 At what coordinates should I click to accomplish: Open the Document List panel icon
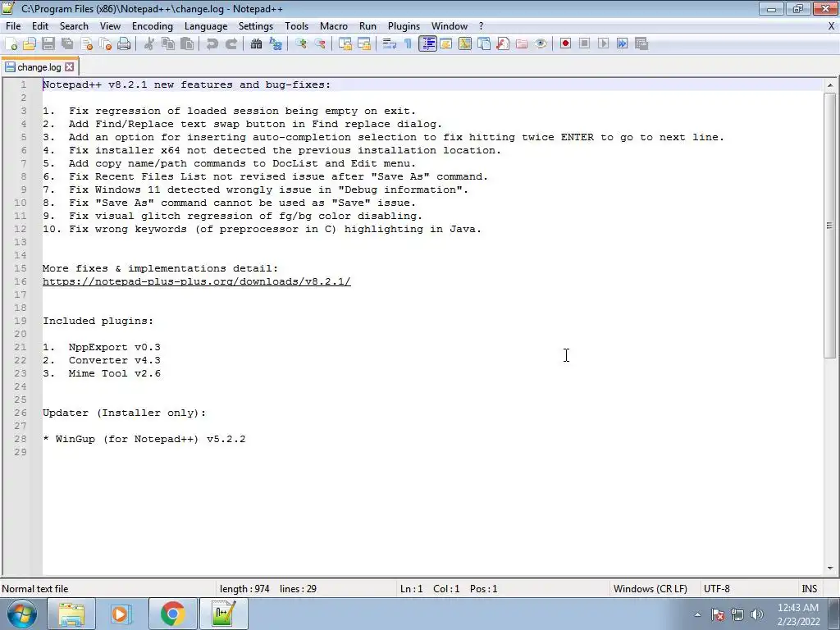484,44
